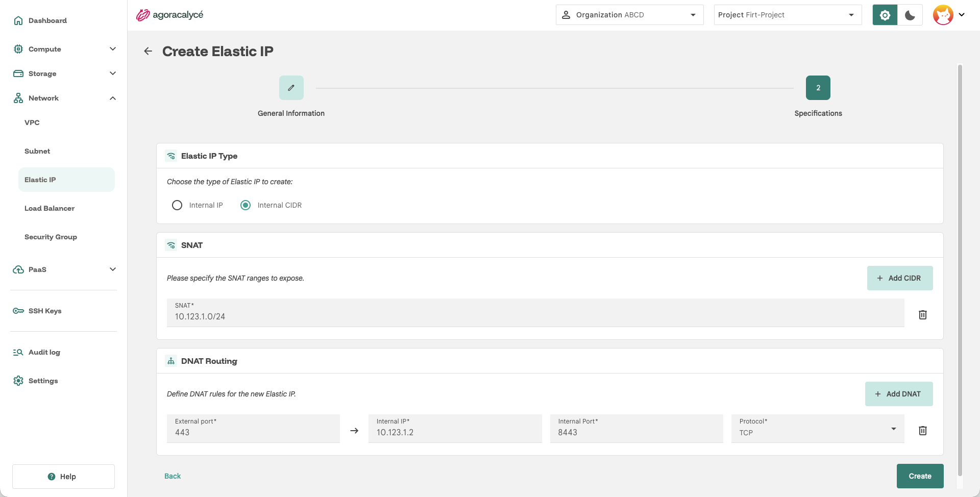Click the Back link

click(x=173, y=476)
